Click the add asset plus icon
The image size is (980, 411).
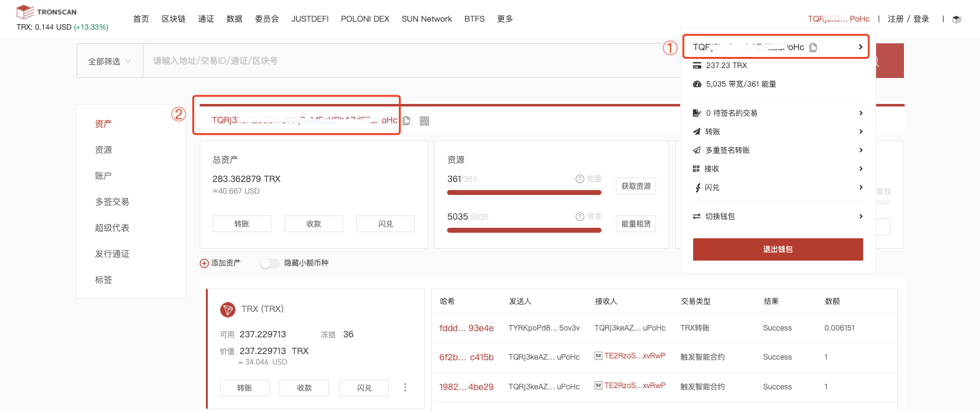click(x=204, y=263)
